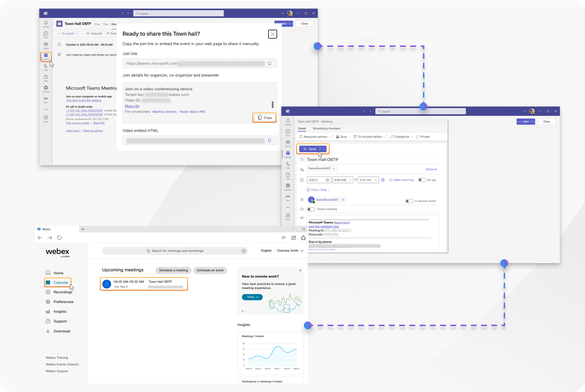Open Activity in the top-left Teams window sidebar
Viewport: 585px width, 392px height.
[46, 24]
